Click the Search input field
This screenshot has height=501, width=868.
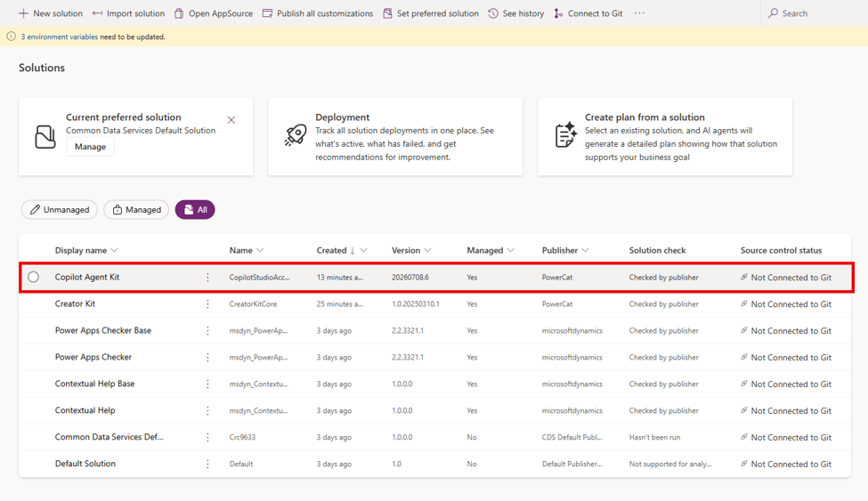click(814, 13)
